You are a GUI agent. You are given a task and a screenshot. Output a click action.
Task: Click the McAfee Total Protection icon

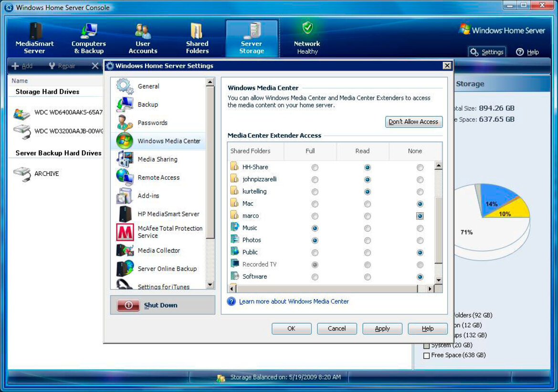pyautogui.click(x=125, y=232)
